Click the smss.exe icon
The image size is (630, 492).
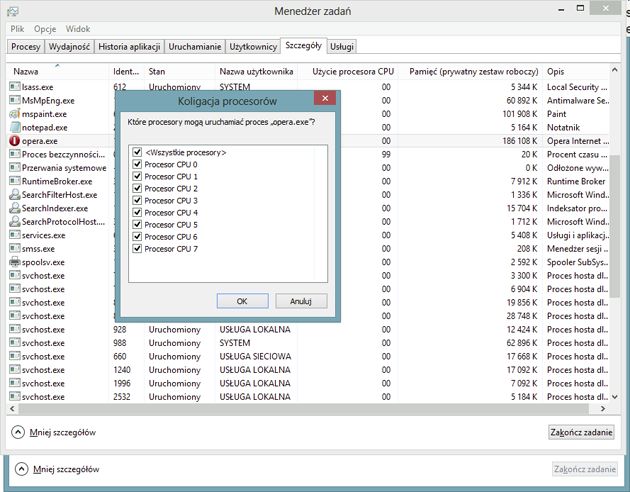[x=15, y=249]
